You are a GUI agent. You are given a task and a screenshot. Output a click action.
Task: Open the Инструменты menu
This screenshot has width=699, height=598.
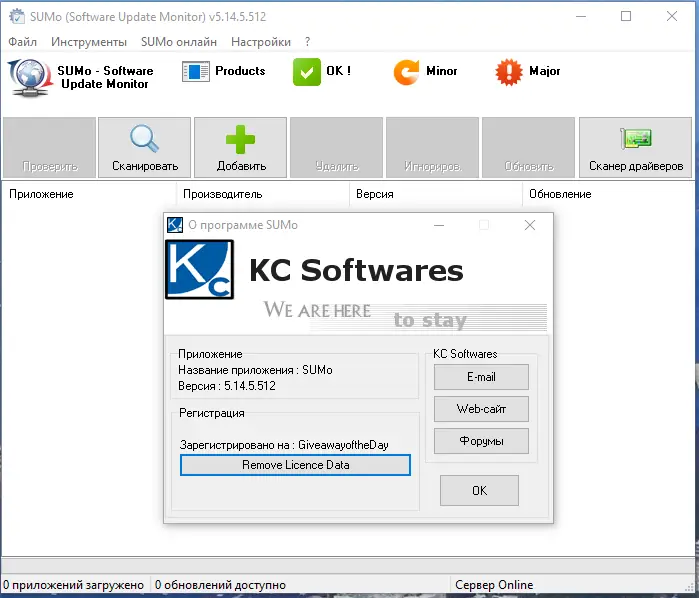[89, 42]
